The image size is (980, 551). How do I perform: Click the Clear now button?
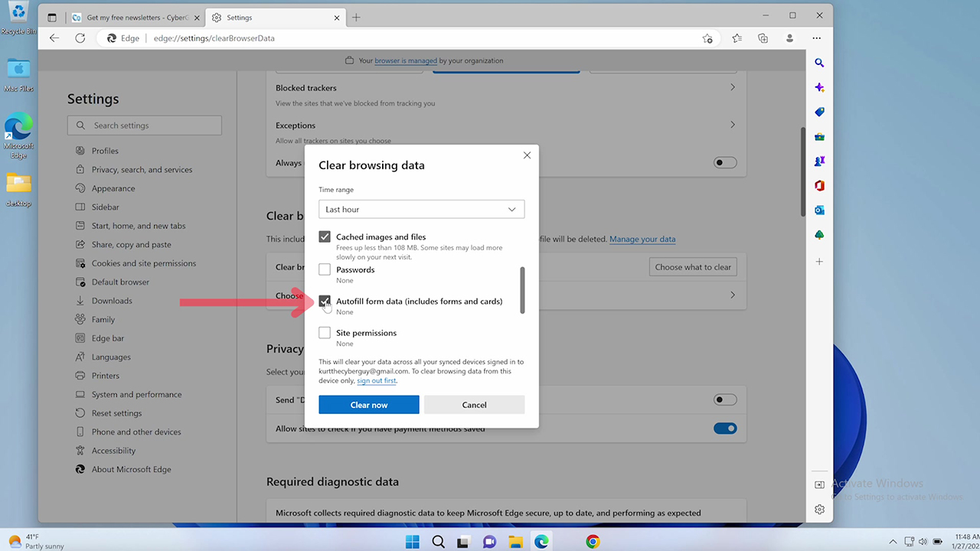pos(368,404)
